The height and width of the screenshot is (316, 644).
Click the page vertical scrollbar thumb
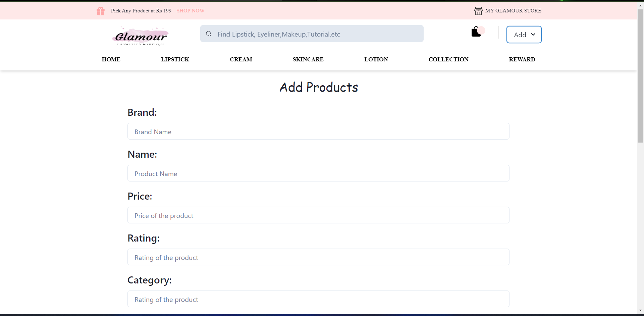tap(640, 76)
